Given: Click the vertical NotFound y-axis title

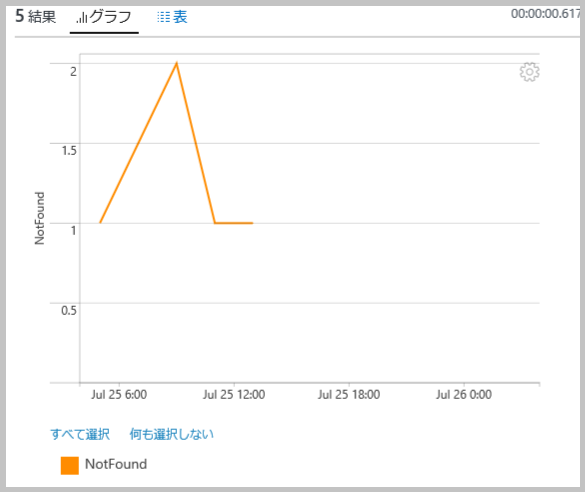Looking at the screenshot, I should (40, 218).
